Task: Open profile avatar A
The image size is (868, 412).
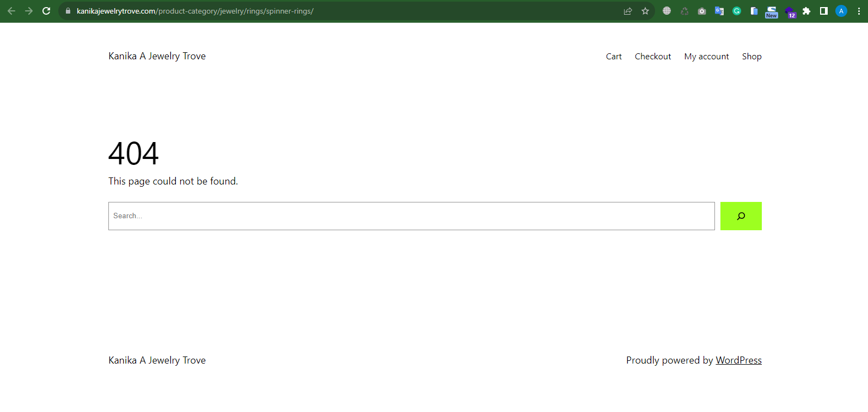Action: pos(841,11)
